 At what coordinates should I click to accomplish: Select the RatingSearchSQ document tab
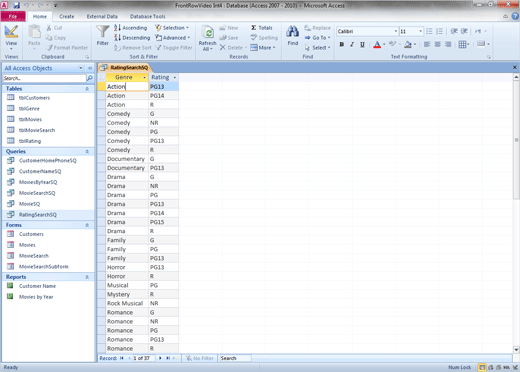point(125,68)
